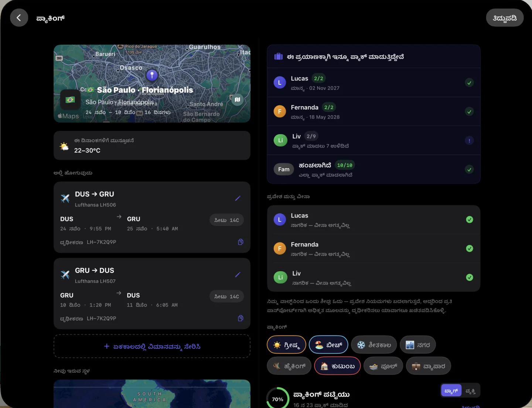
Task: Go back using the chevron button
Action: pyautogui.click(x=19, y=18)
